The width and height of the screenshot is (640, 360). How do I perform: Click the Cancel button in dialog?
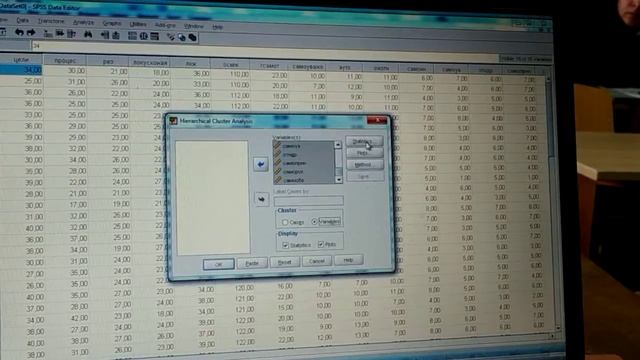pos(317,261)
